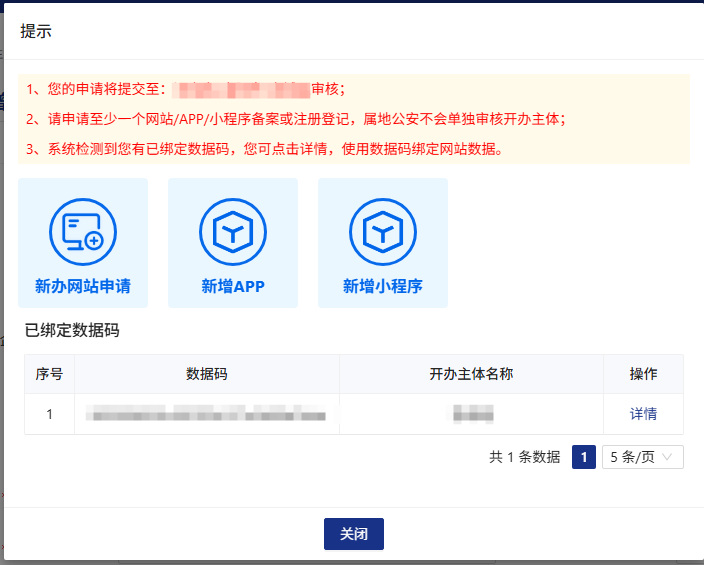The image size is (704, 565).
Task: Click the 共 1 条数据 total text
Action: (524, 457)
